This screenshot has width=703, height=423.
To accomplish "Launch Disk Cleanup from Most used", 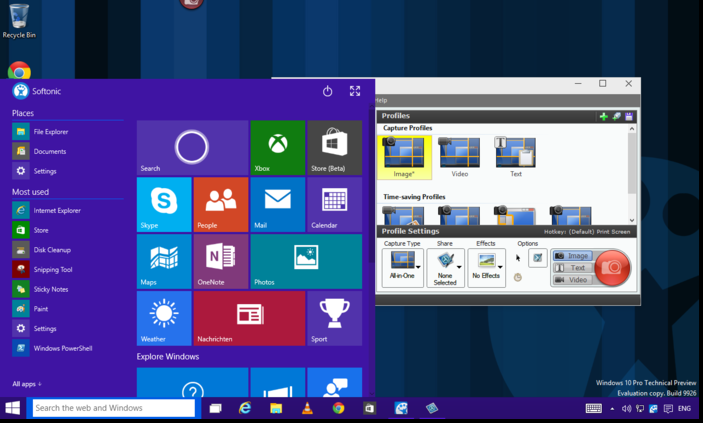I will [67, 250].
